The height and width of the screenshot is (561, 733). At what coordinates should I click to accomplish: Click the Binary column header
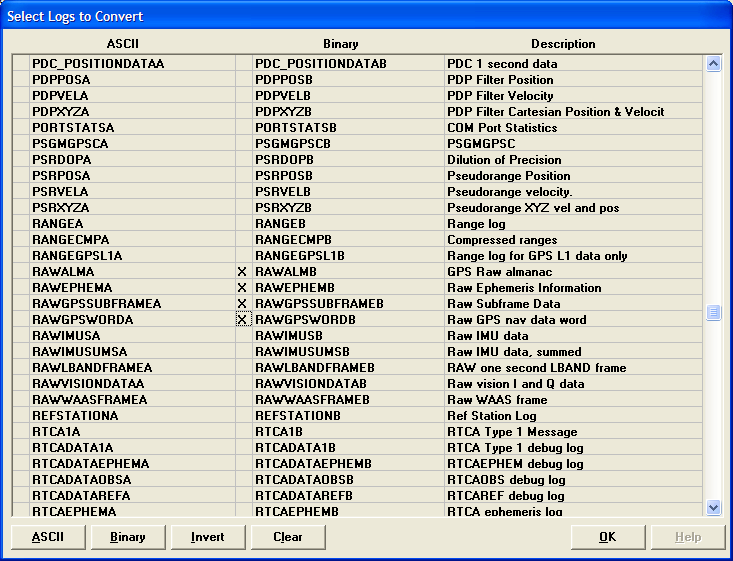tap(340, 44)
